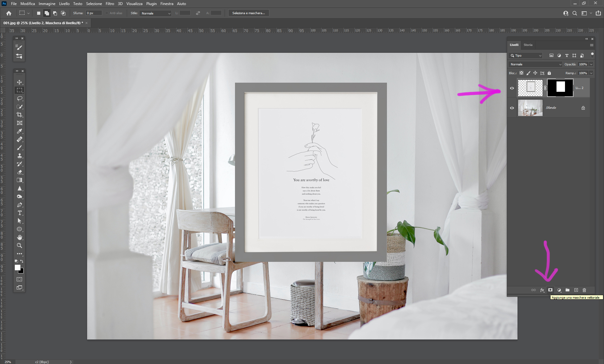This screenshot has height=364, width=604.
Task: Open the Filtro menu
Action: click(x=110, y=4)
